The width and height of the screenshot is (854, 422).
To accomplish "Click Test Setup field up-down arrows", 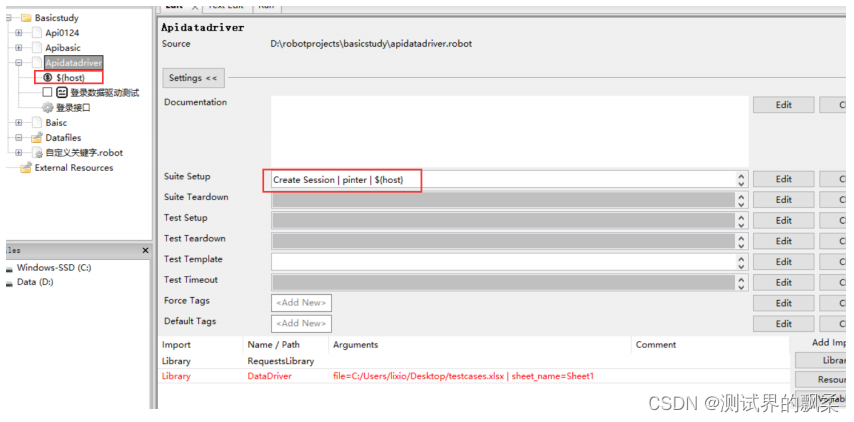I will 741,221.
